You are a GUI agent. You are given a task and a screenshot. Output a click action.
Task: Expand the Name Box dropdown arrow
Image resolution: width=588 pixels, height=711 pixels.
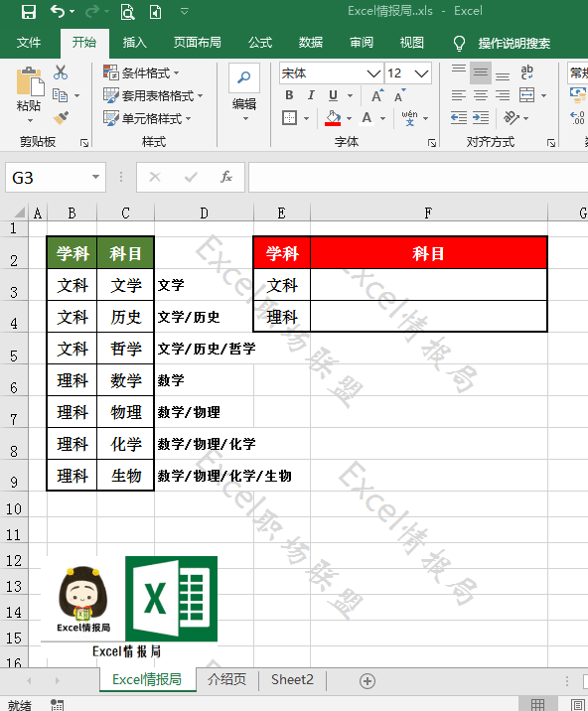coord(95,177)
